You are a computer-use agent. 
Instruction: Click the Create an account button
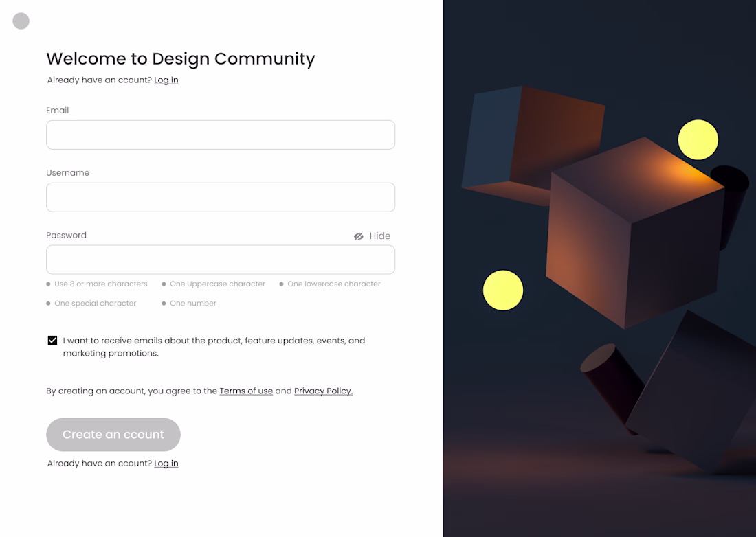pyautogui.click(x=113, y=435)
